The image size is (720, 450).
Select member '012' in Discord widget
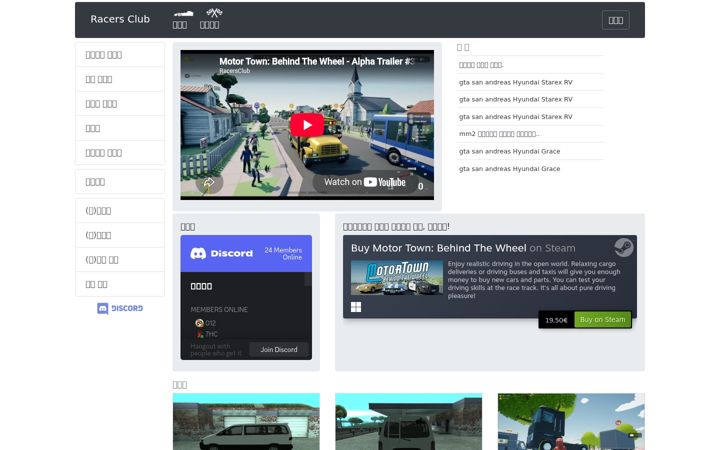pyautogui.click(x=211, y=323)
